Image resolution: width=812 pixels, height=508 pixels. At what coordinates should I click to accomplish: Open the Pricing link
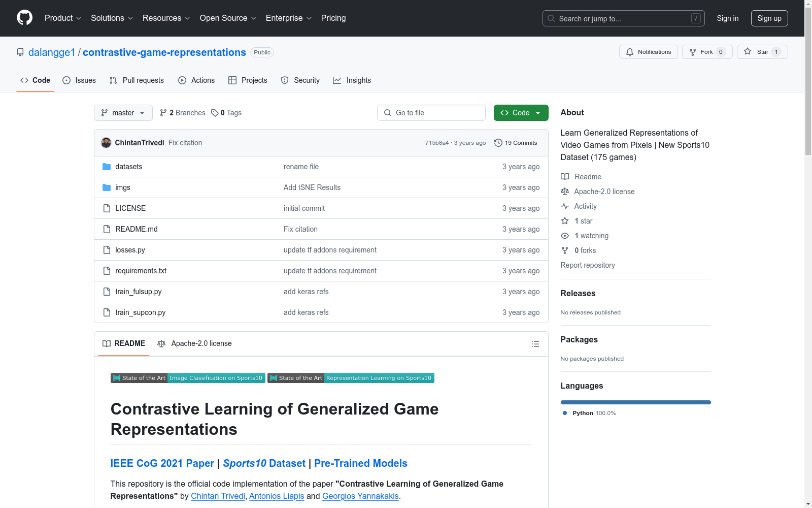click(x=333, y=18)
